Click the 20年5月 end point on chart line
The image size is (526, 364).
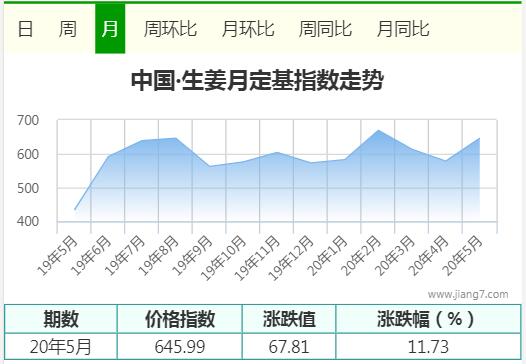coord(479,138)
